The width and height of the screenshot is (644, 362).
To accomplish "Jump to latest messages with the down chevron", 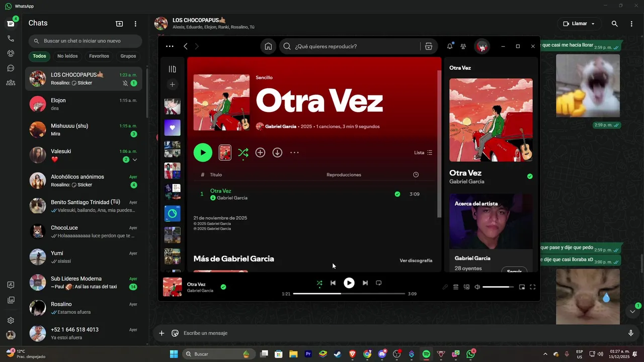I will (x=632, y=312).
